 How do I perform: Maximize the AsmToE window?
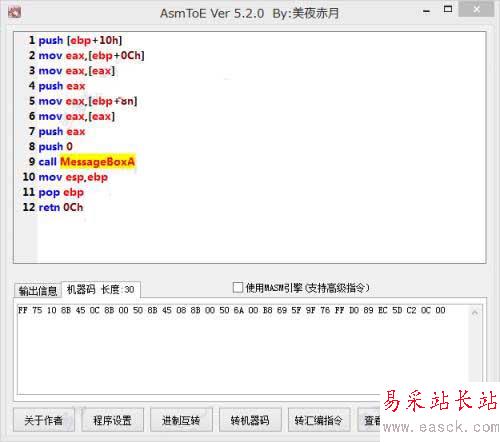click(x=448, y=9)
